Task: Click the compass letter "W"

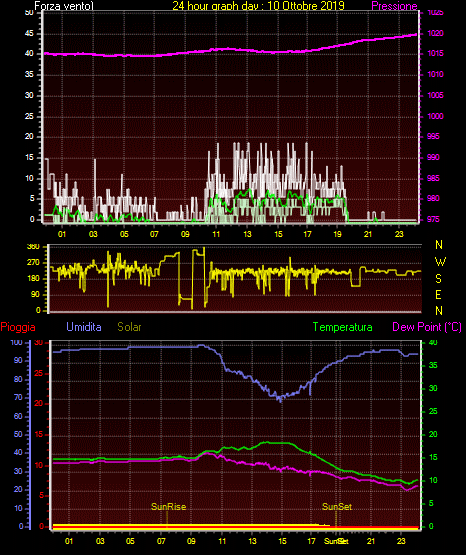Action: [x=440, y=262]
